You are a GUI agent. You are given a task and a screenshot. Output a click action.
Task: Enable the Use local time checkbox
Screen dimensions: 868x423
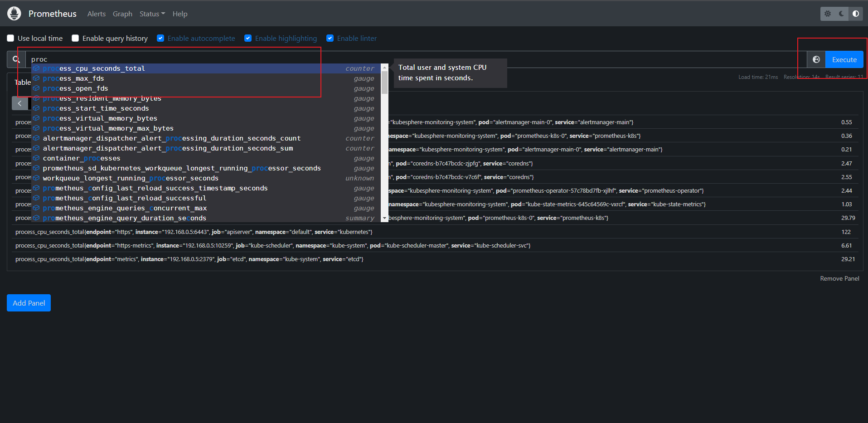click(10, 39)
